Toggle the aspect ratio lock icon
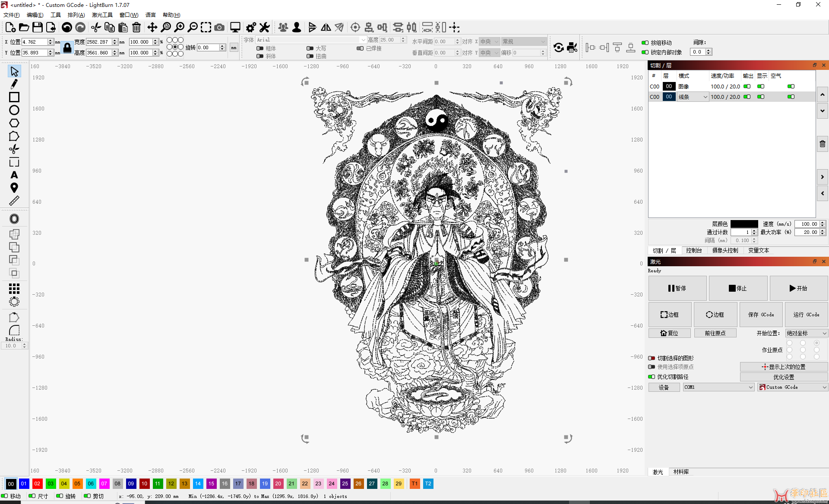Image resolution: width=829 pixels, height=504 pixels. click(67, 47)
